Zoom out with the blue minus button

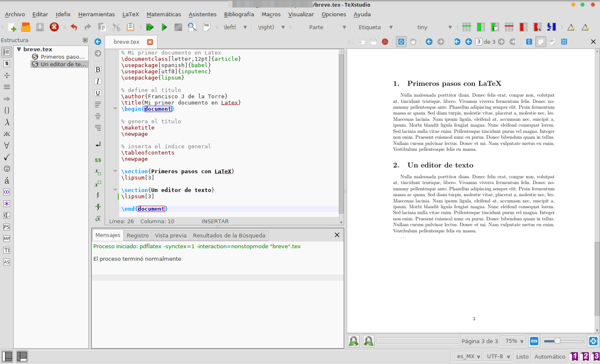[534, 341]
